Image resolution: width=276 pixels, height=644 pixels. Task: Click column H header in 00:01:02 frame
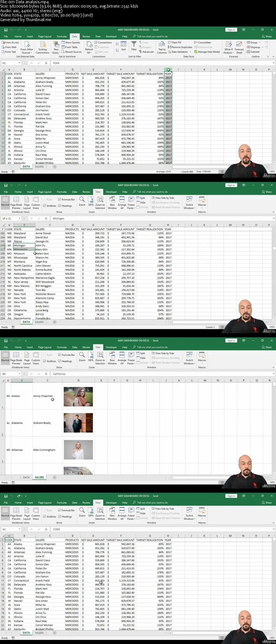tap(168, 70)
